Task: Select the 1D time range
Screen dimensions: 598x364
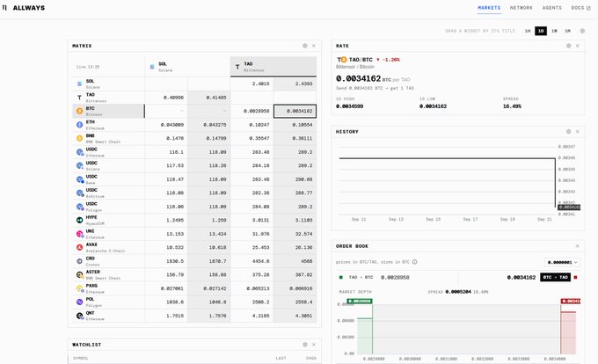Action: [x=541, y=31]
